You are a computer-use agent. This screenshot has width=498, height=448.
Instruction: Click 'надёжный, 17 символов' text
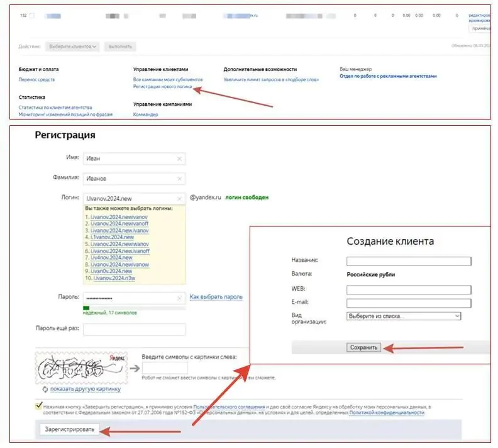point(109,313)
